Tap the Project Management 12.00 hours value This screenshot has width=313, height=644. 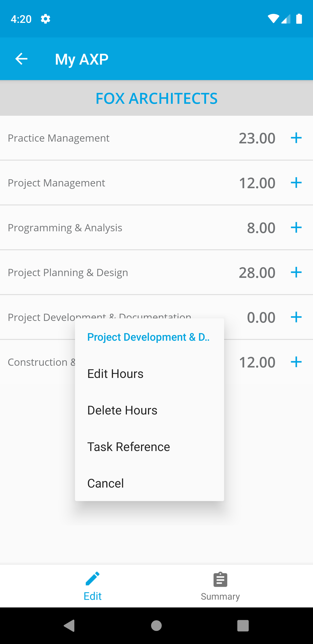(257, 183)
